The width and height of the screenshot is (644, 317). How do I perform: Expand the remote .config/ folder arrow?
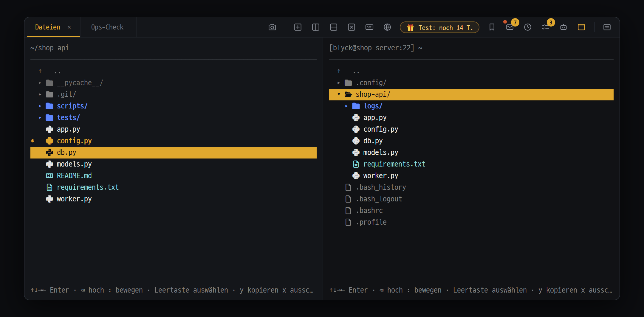[339, 83]
